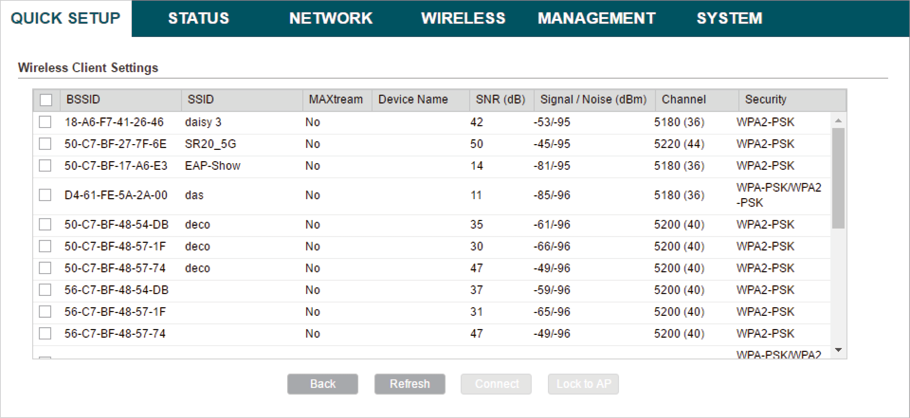Click the Channel column header
The width and height of the screenshot is (910, 418).
(x=684, y=100)
